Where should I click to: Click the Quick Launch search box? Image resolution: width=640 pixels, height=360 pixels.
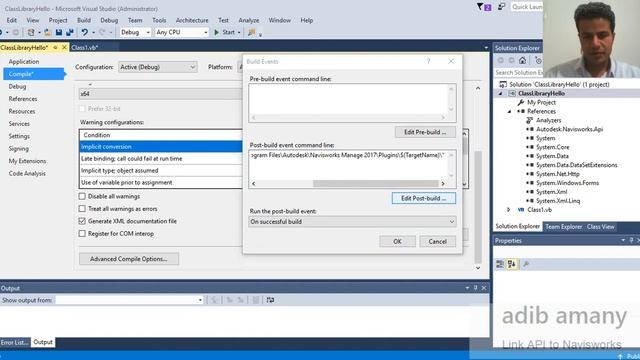coord(527,7)
